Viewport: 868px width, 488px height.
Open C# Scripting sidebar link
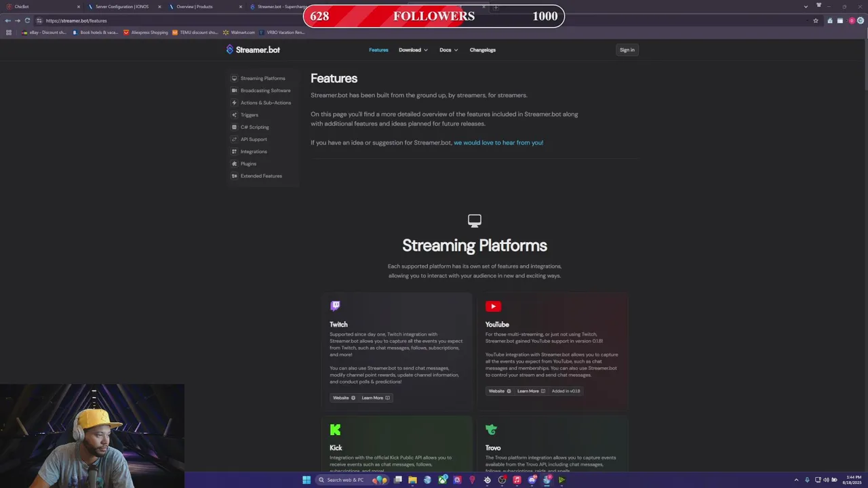tap(254, 127)
